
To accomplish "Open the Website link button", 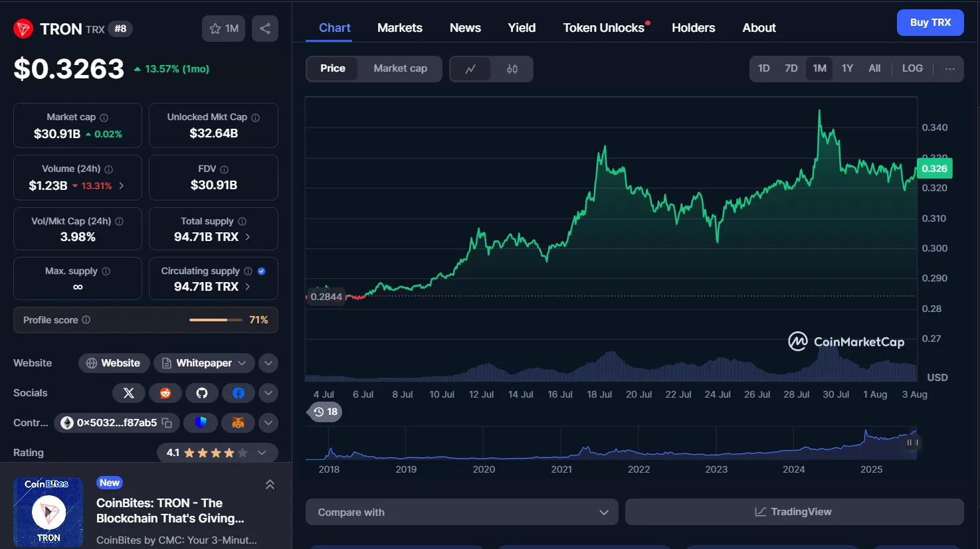I will pyautogui.click(x=114, y=363).
